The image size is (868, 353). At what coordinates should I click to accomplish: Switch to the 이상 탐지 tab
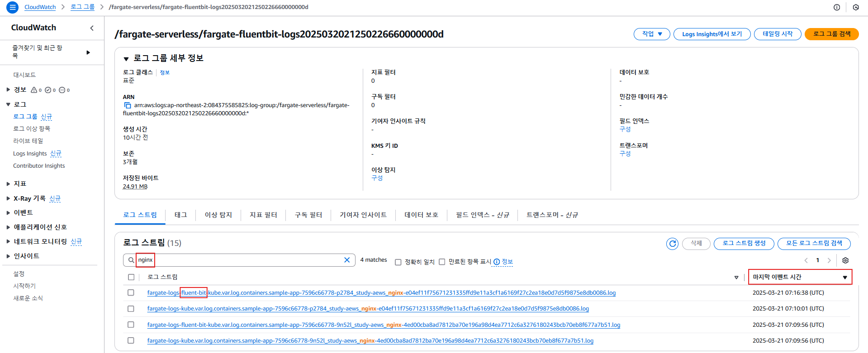click(218, 215)
